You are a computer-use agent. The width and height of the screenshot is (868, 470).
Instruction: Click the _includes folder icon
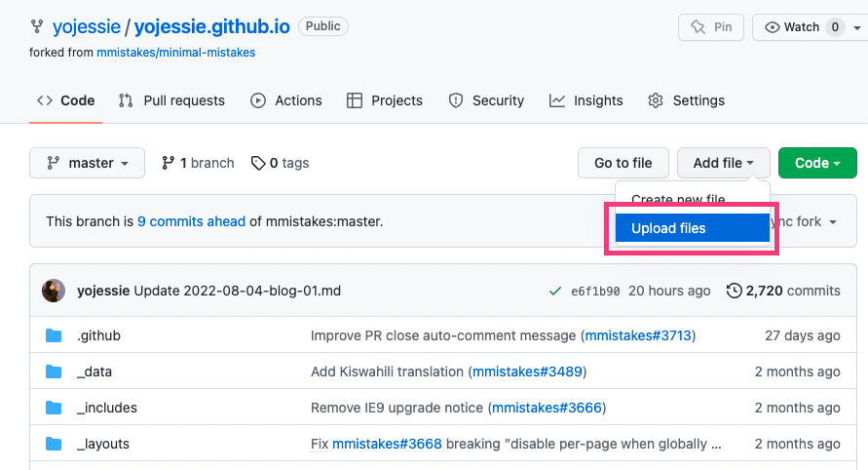pos(54,408)
